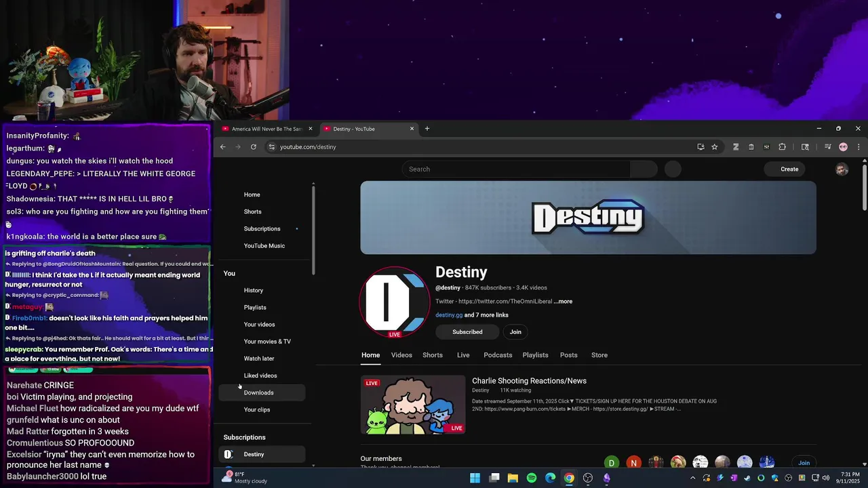Click the Destiny channel banner image
The width and height of the screenshot is (868, 488).
pyautogui.click(x=588, y=218)
